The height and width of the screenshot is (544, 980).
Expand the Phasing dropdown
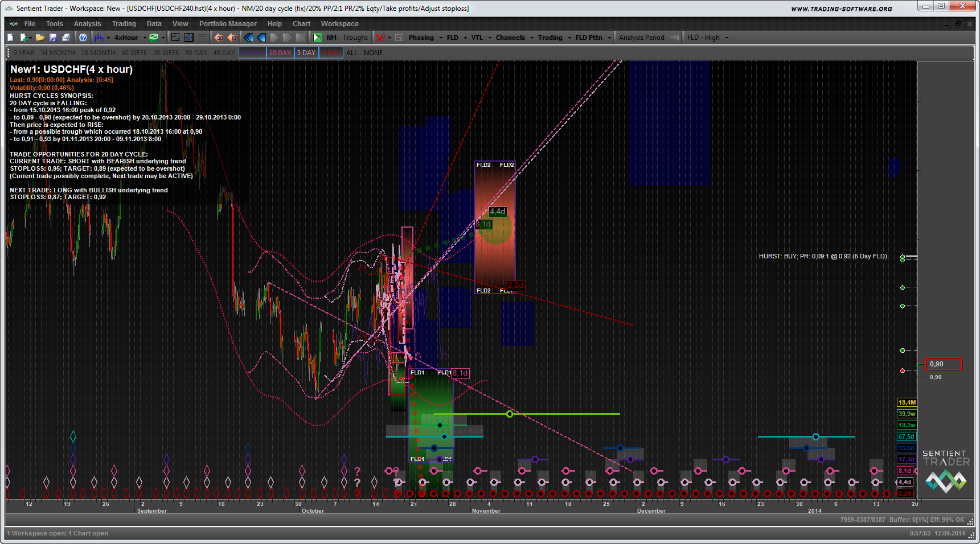(425, 38)
